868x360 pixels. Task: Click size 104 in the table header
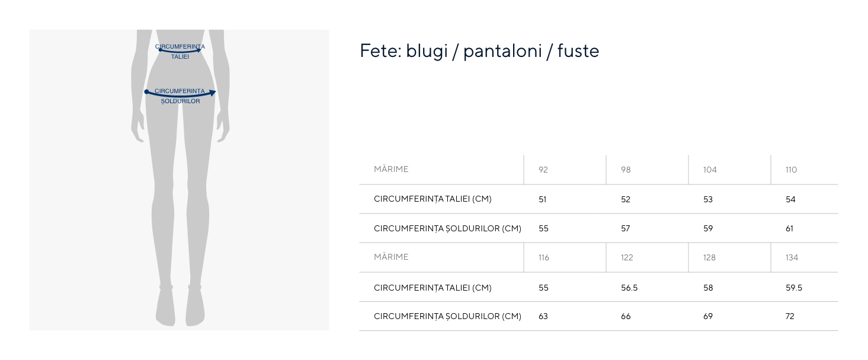pos(710,170)
